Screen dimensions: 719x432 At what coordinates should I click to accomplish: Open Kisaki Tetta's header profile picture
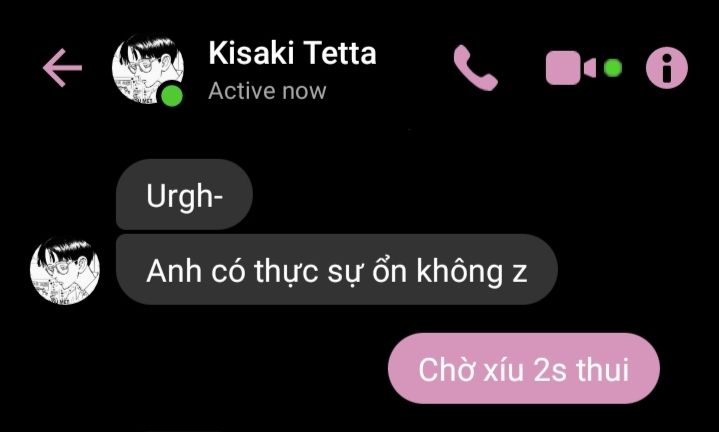coord(148,69)
